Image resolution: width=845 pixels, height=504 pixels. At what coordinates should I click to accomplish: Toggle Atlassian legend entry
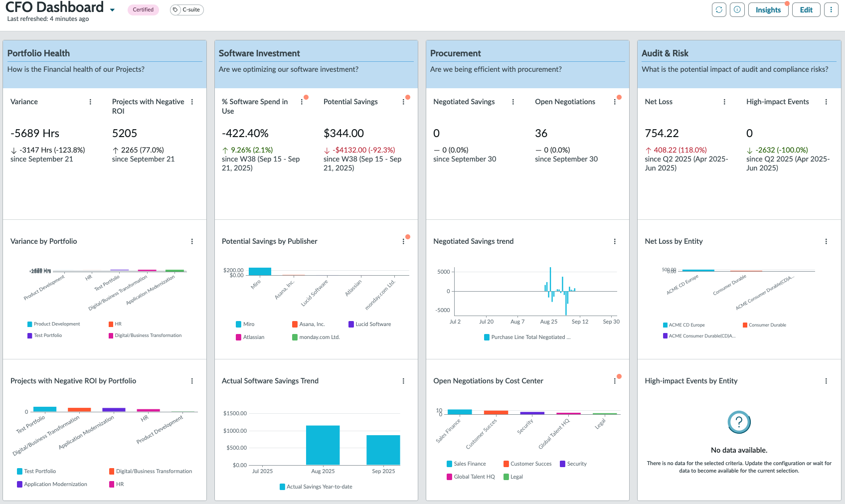(x=250, y=337)
